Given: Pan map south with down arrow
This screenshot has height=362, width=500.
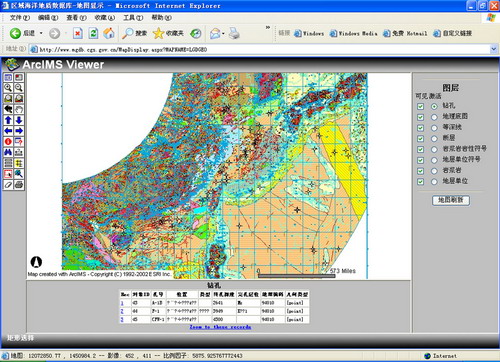Looking at the screenshot, I should tap(19, 120).
